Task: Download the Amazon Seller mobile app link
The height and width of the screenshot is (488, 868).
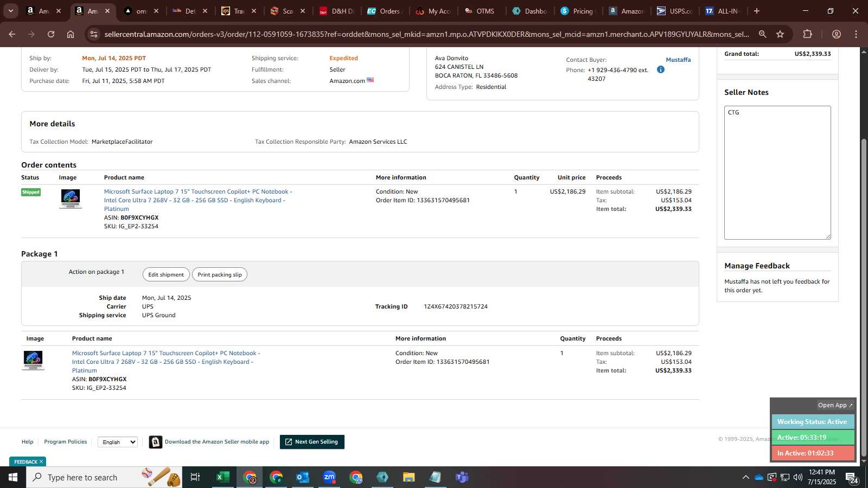Action: tap(217, 442)
